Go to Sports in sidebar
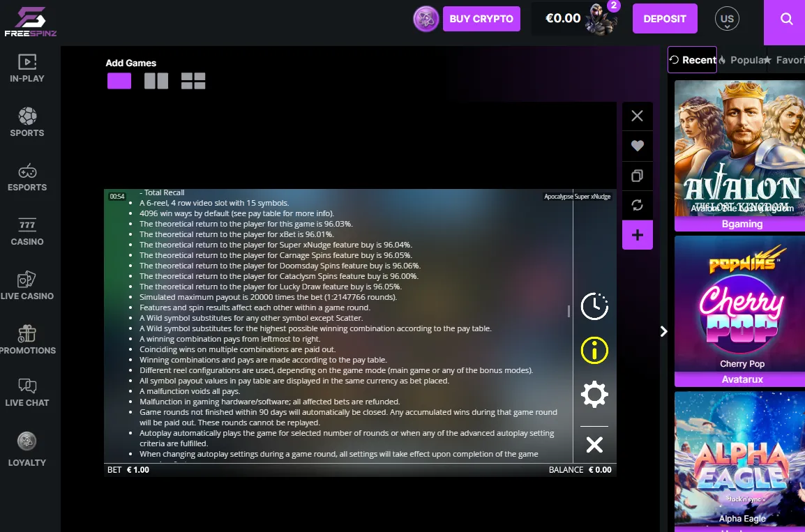Screen dimensions: 805x532 pos(27,122)
